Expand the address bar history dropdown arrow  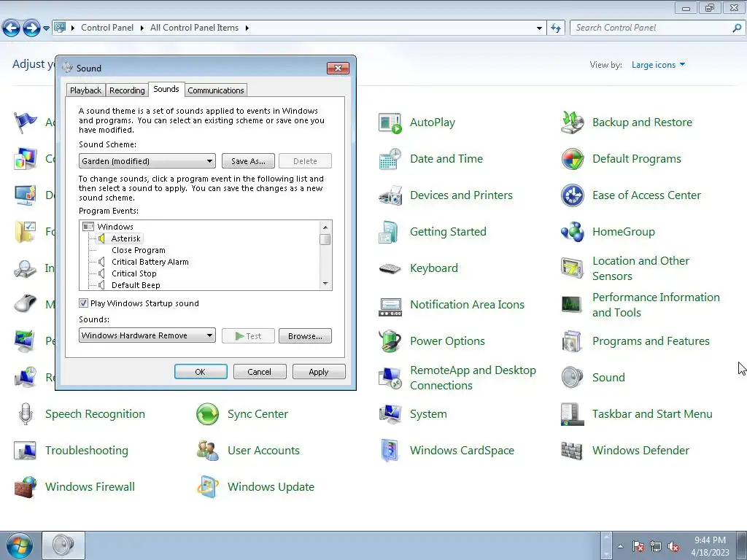[539, 28]
